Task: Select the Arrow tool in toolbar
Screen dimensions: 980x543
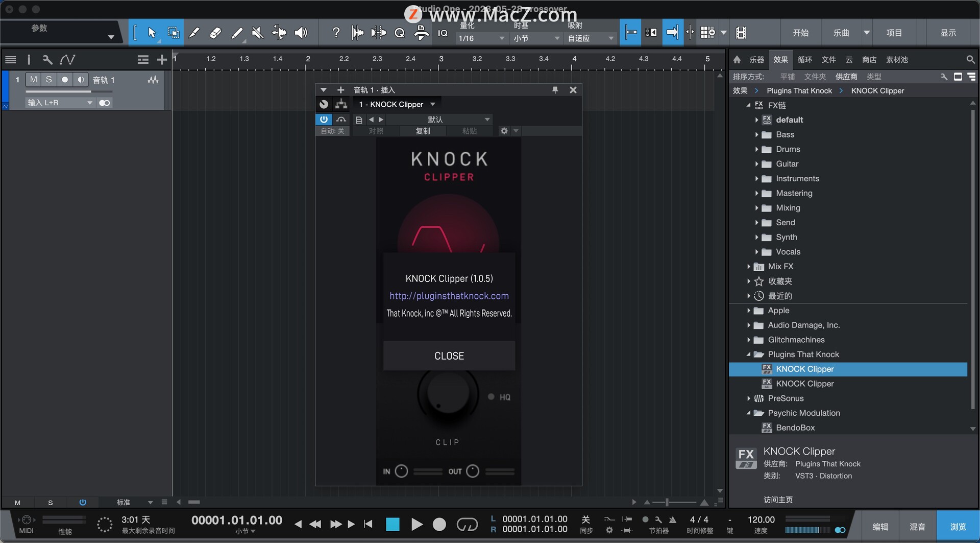Action: coord(152,33)
